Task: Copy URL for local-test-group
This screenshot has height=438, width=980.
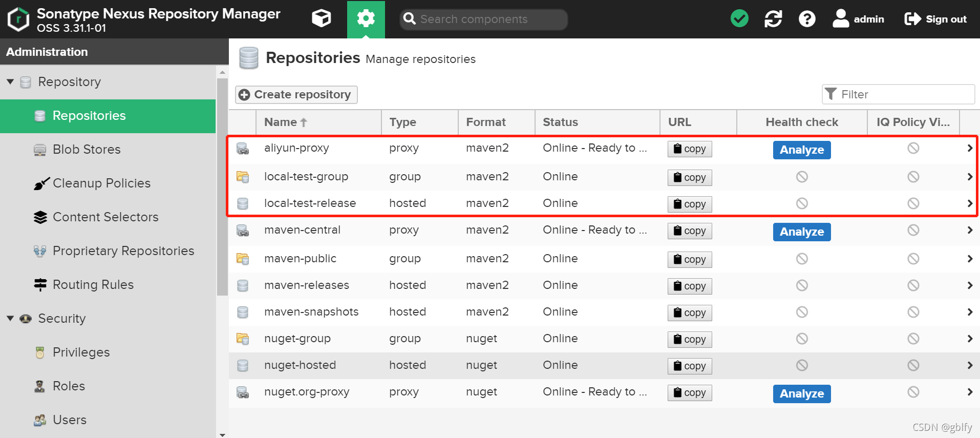Action: pyautogui.click(x=690, y=178)
